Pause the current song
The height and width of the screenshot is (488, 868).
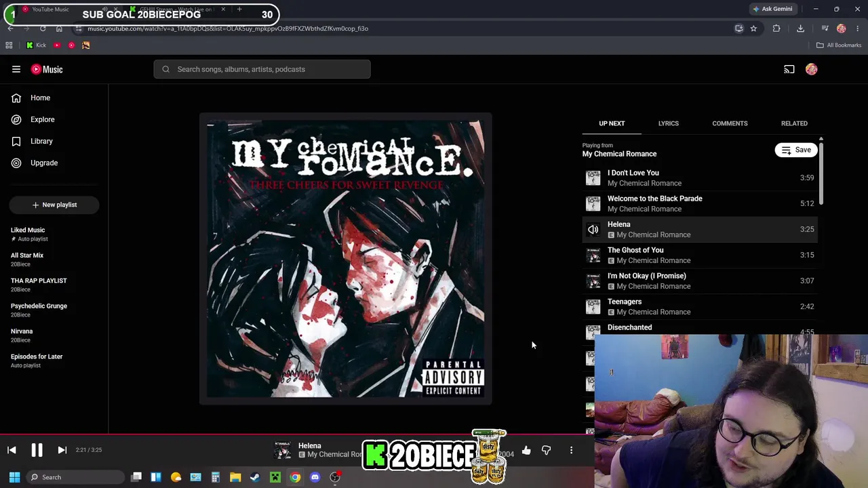[37, 450]
